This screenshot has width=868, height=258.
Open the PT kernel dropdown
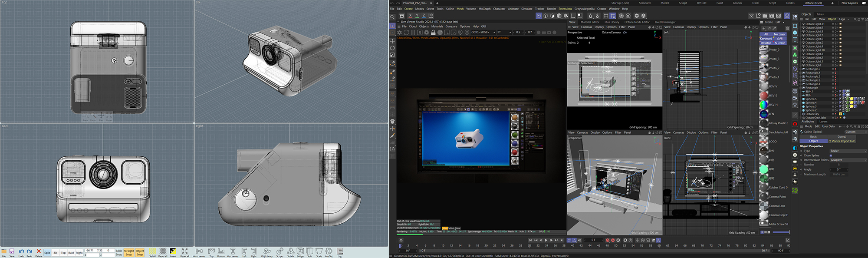505,32
